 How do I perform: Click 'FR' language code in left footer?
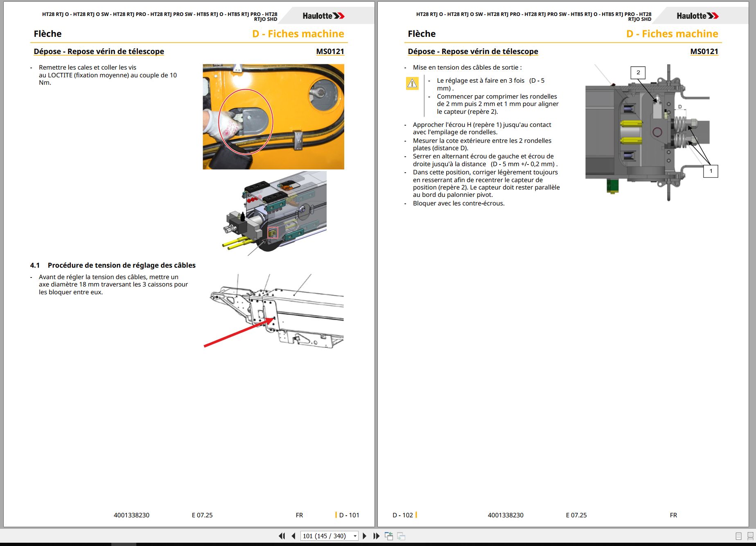(299, 515)
